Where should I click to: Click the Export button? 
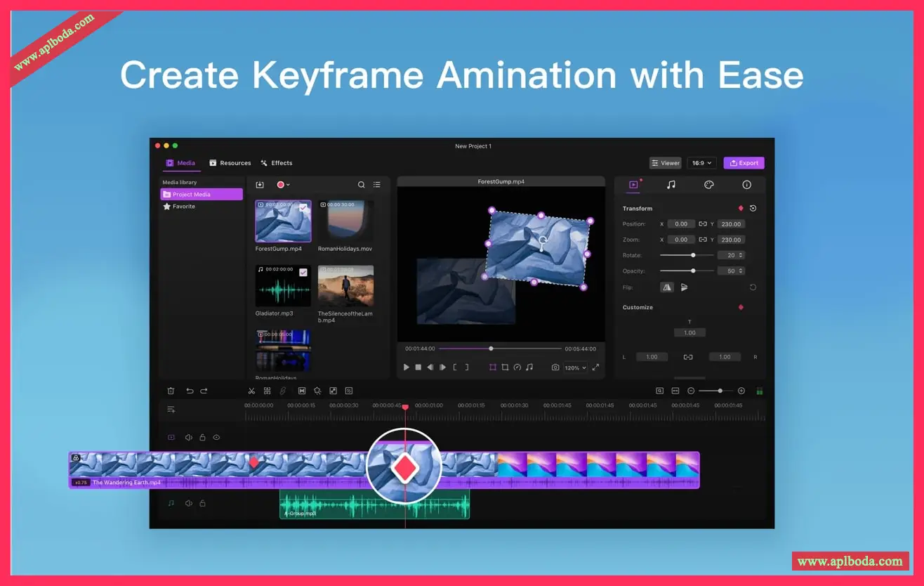point(744,163)
